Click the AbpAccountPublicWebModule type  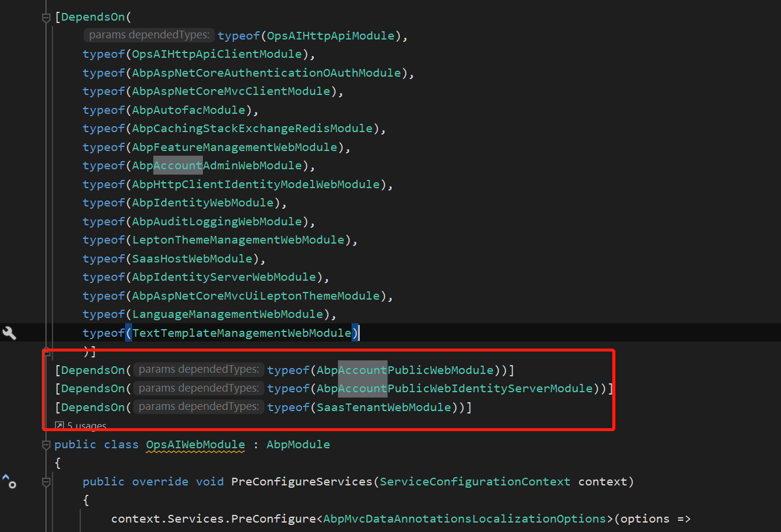coord(405,370)
